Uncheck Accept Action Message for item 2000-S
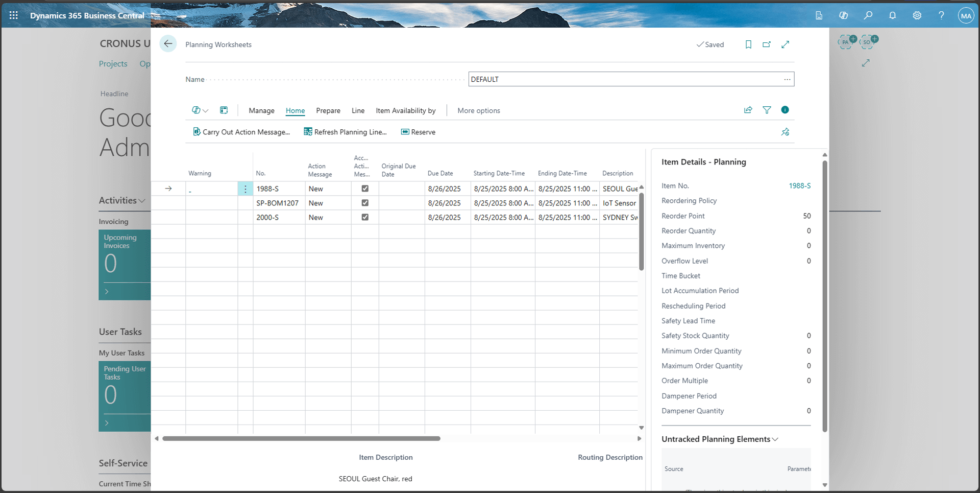This screenshot has height=493, width=980. tap(364, 217)
